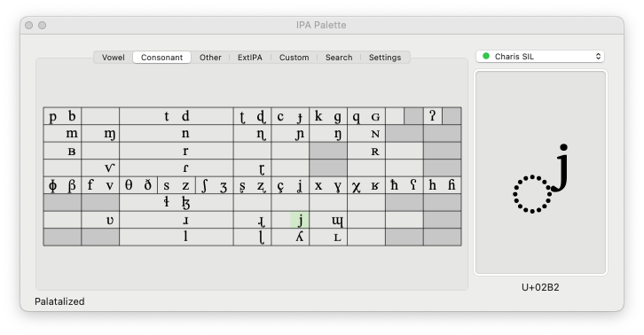
Task: Insert the glottal stop ʔ
Action: [432, 116]
